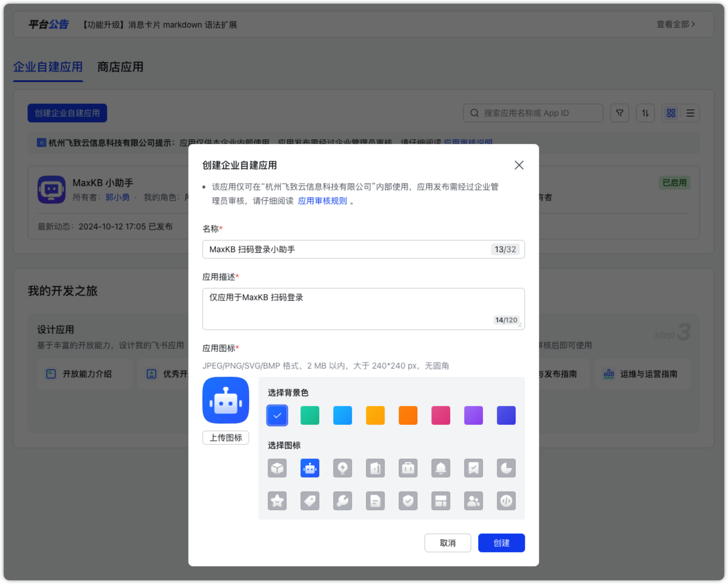This screenshot has height=584, width=728.
Task: Select the sky blue background color
Action: tap(343, 415)
